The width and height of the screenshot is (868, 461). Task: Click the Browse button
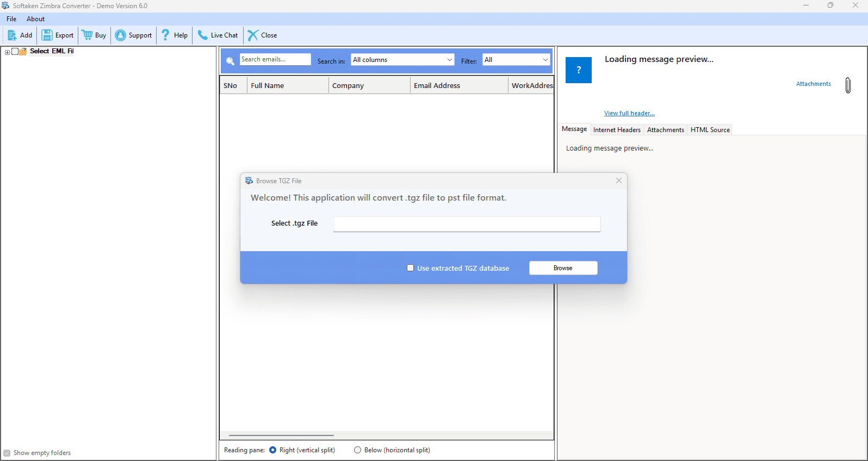click(563, 268)
